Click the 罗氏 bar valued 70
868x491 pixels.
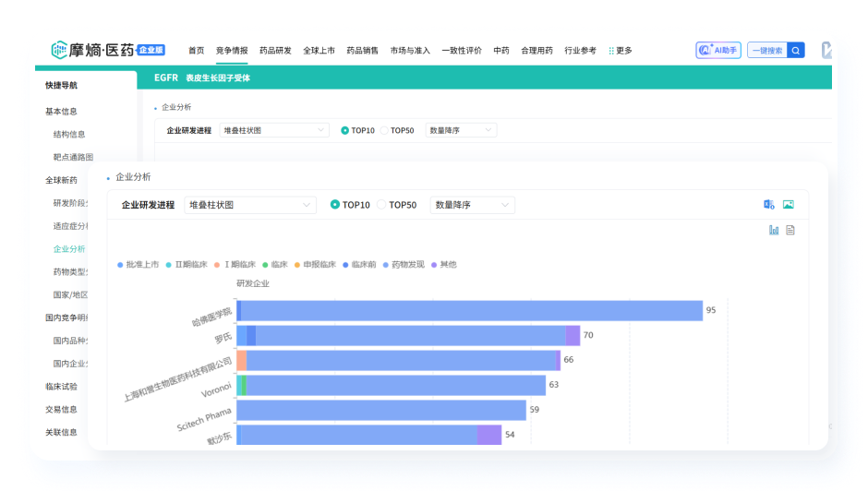coord(408,335)
